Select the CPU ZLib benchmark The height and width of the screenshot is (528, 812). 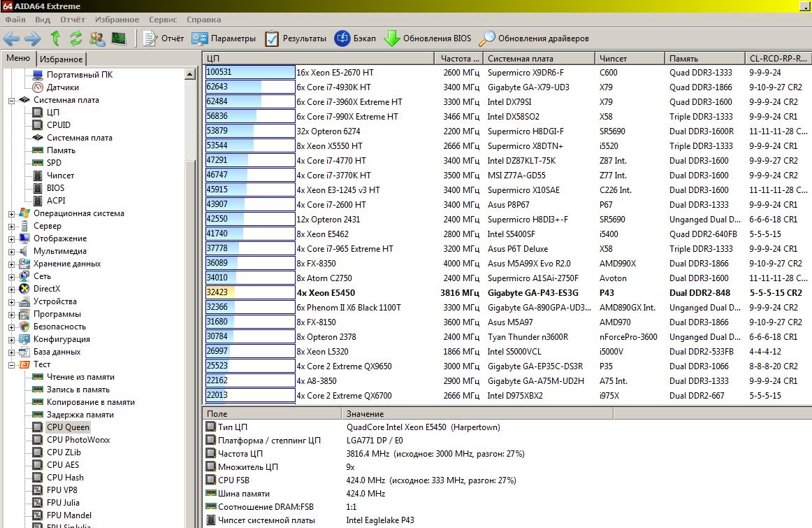pos(57,452)
